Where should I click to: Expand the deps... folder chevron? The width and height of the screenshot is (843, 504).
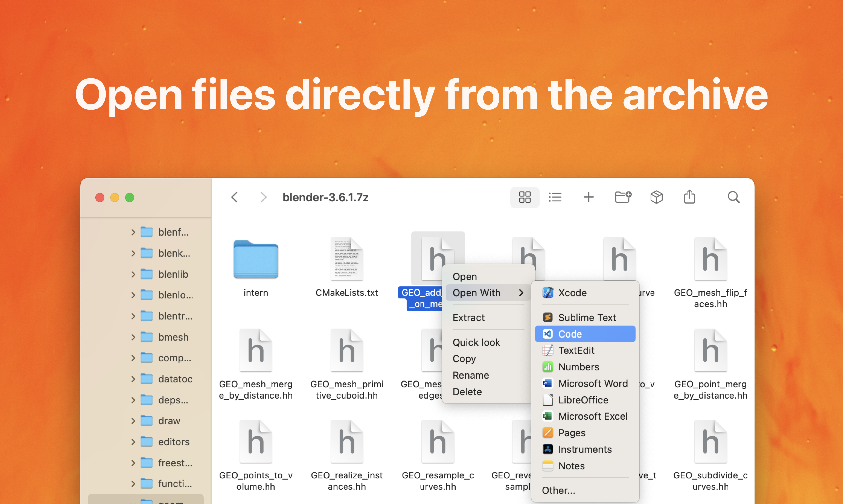click(x=133, y=400)
